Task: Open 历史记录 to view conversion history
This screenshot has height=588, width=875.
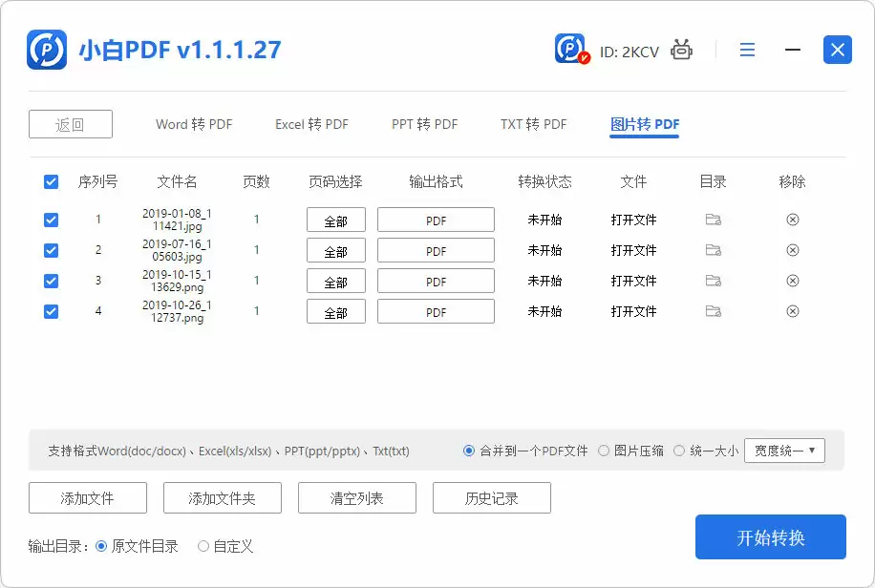Action: (x=491, y=497)
